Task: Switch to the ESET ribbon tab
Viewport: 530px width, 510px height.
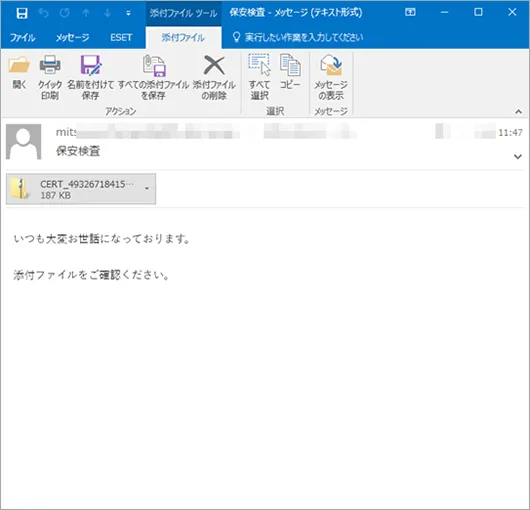Action: click(121, 38)
